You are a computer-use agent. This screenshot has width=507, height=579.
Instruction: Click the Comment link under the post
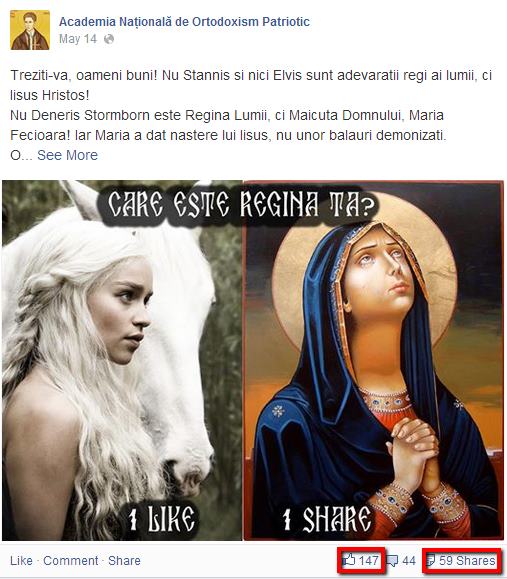click(x=71, y=561)
